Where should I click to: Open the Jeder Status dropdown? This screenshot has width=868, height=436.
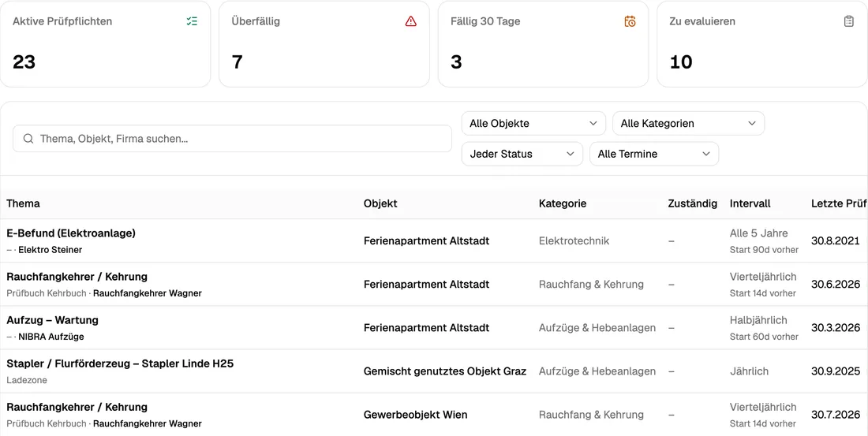[522, 154]
